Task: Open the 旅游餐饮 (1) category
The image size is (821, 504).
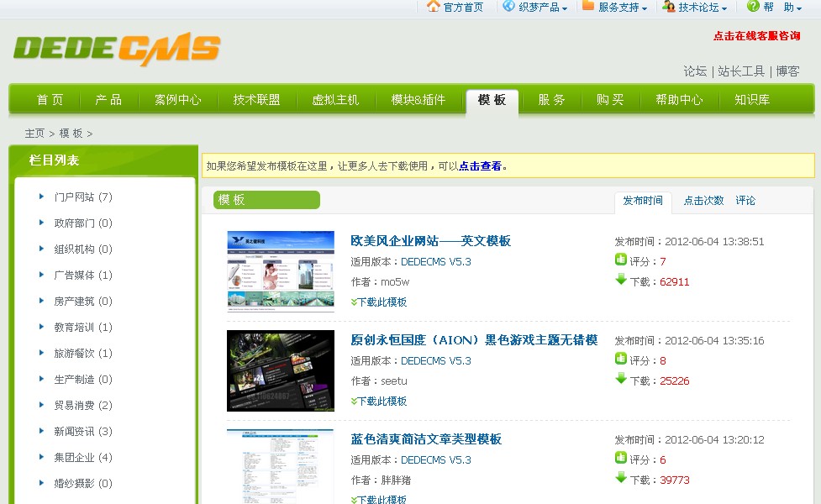Action: (82, 354)
